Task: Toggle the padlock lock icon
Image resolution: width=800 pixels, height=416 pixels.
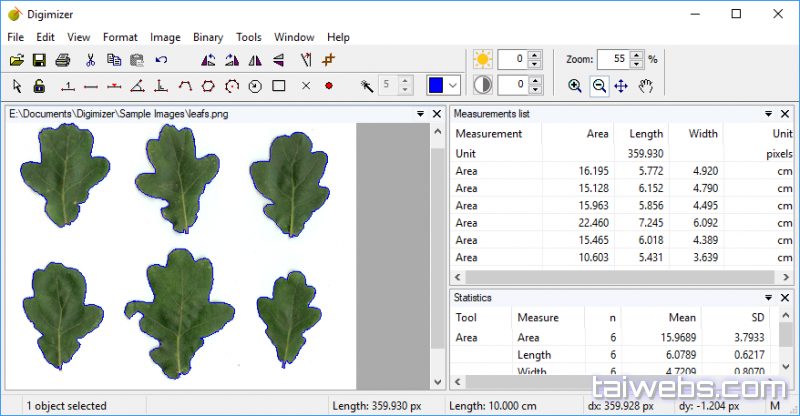Action: point(39,86)
